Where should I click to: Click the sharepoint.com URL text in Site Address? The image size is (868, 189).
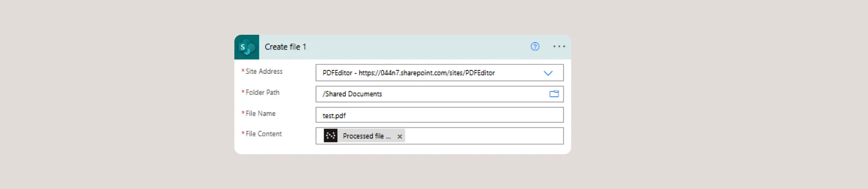tap(426, 73)
